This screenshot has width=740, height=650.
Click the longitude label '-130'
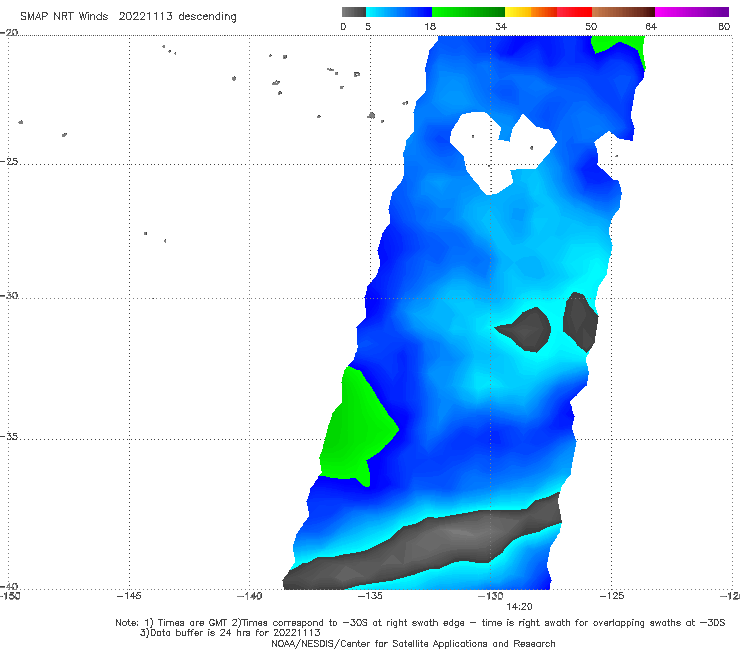[491, 596]
